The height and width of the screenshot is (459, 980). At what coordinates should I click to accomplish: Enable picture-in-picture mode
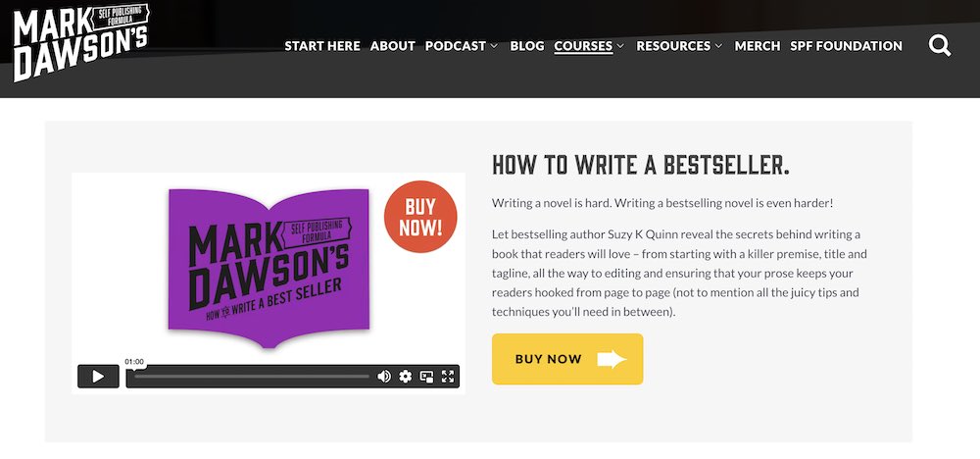point(427,377)
